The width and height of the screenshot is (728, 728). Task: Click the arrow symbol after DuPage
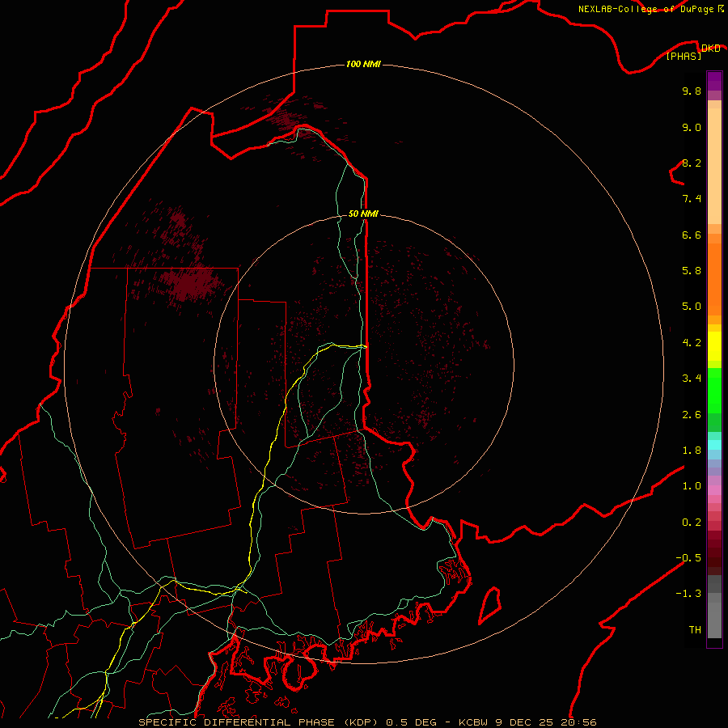pos(720,9)
